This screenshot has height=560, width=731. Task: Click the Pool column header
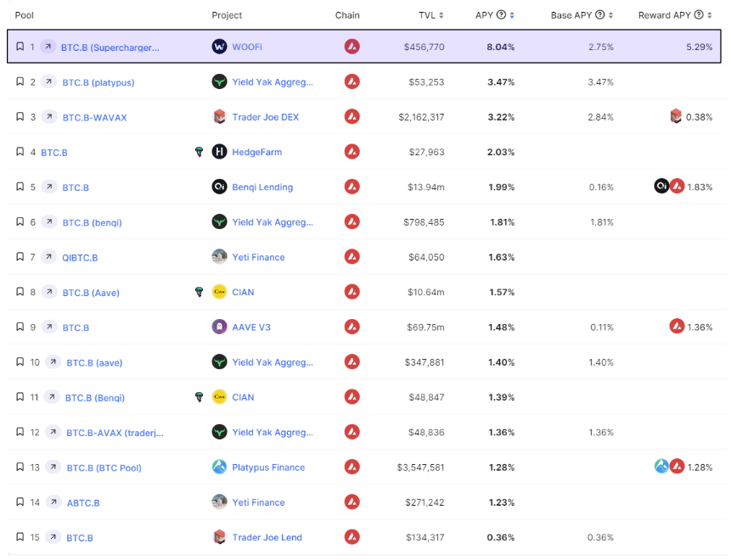(25, 15)
